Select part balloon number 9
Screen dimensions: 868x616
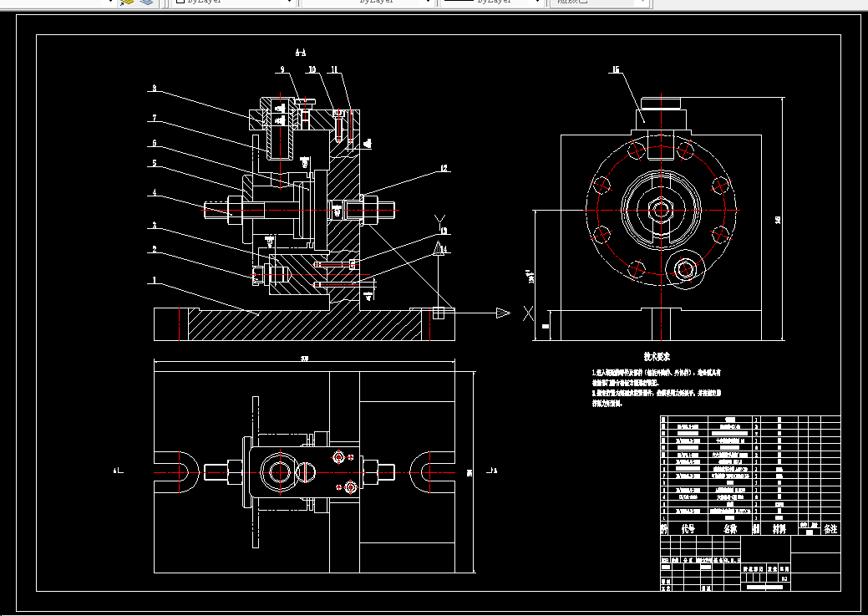282,69
